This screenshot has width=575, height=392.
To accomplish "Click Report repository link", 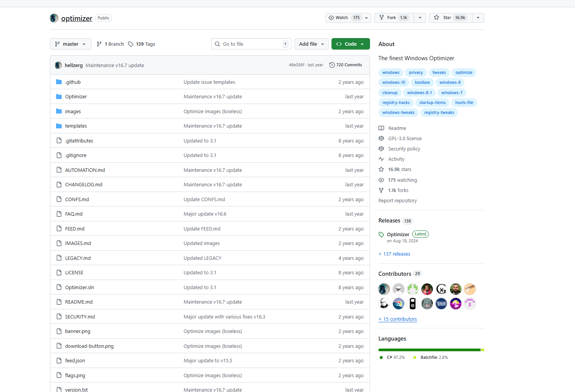I will click(397, 201).
